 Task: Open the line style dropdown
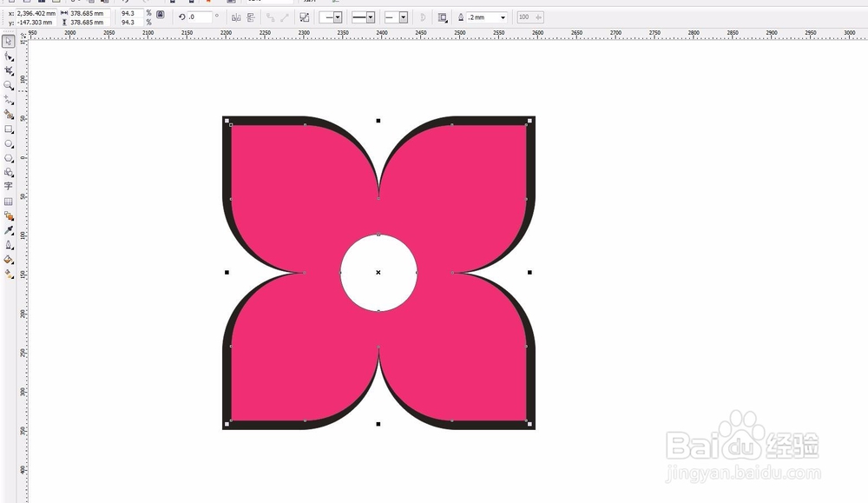[363, 17]
